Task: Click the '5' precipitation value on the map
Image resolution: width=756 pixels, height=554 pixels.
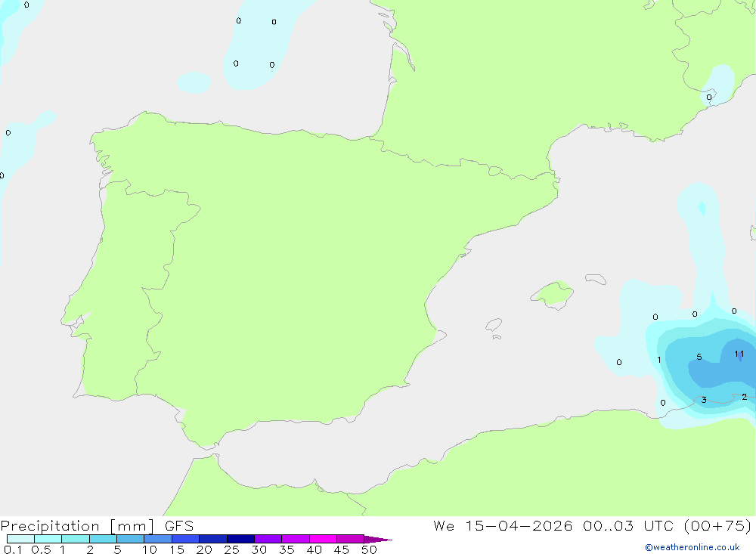Action: click(x=699, y=357)
